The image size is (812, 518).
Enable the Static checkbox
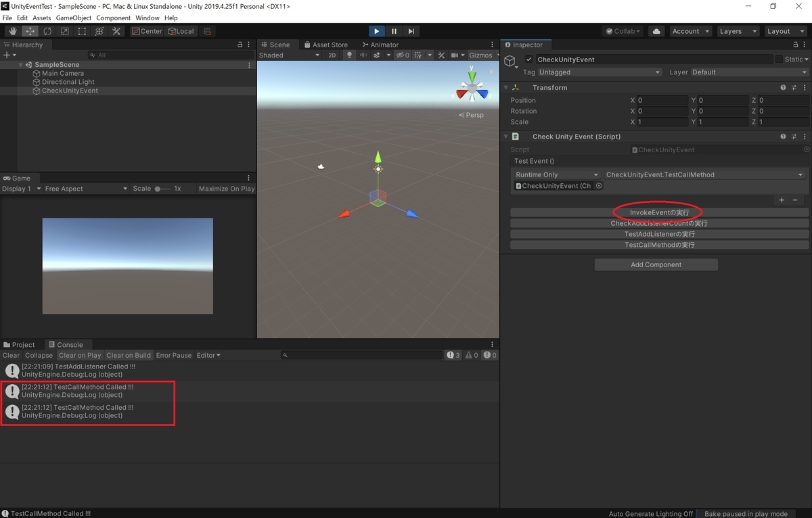pos(779,60)
